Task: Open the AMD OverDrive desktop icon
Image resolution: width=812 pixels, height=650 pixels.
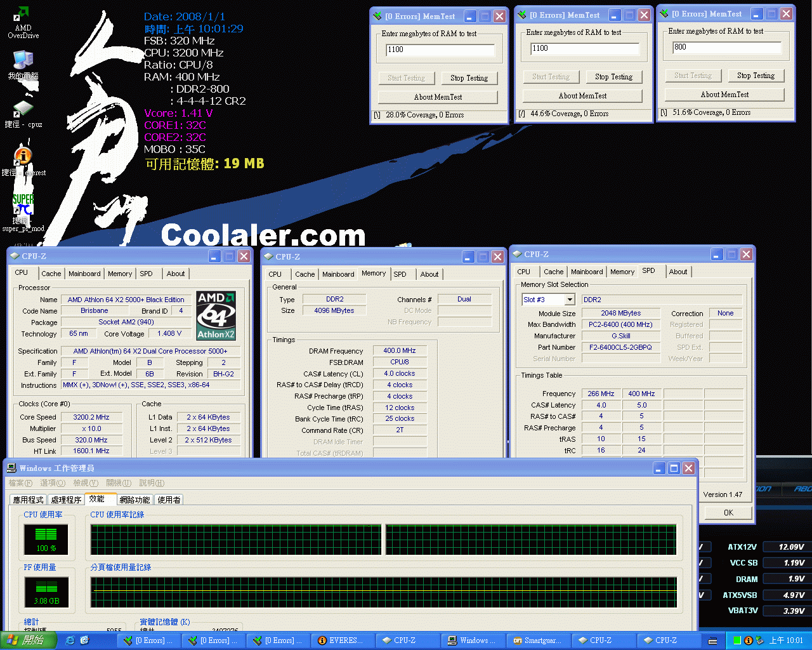Action: point(23,22)
